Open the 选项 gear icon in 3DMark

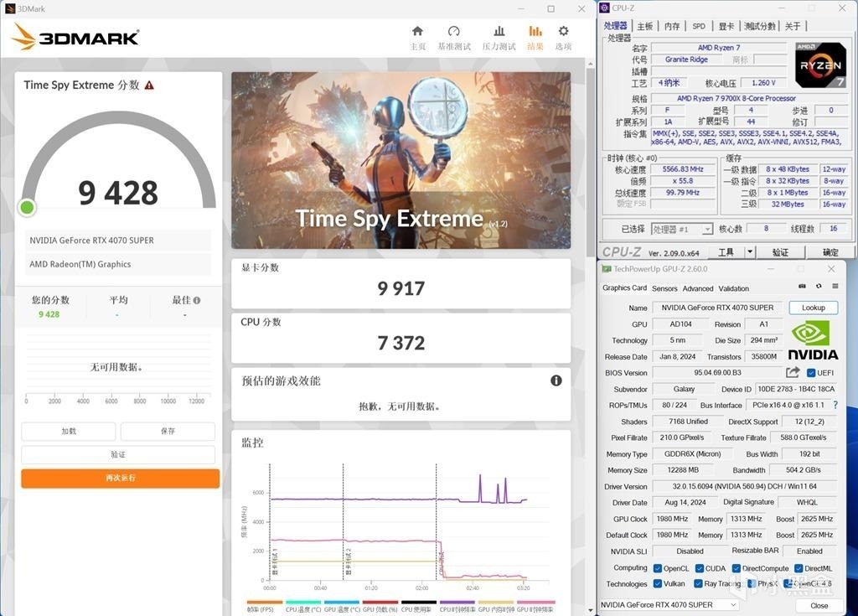point(563,31)
